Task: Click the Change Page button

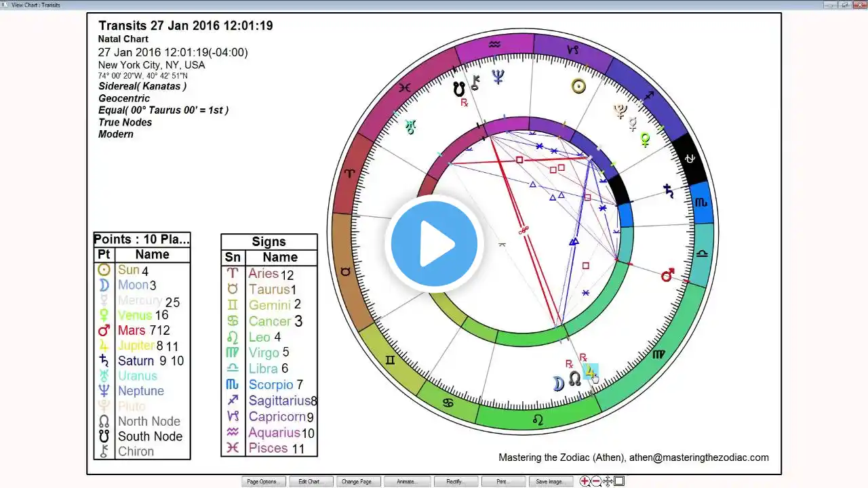Action: [357, 482]
